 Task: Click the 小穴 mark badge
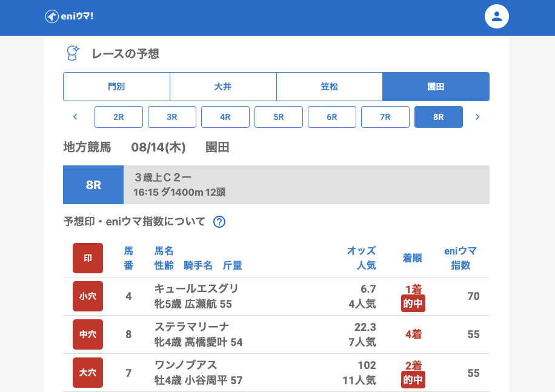[x=88, y=296]
